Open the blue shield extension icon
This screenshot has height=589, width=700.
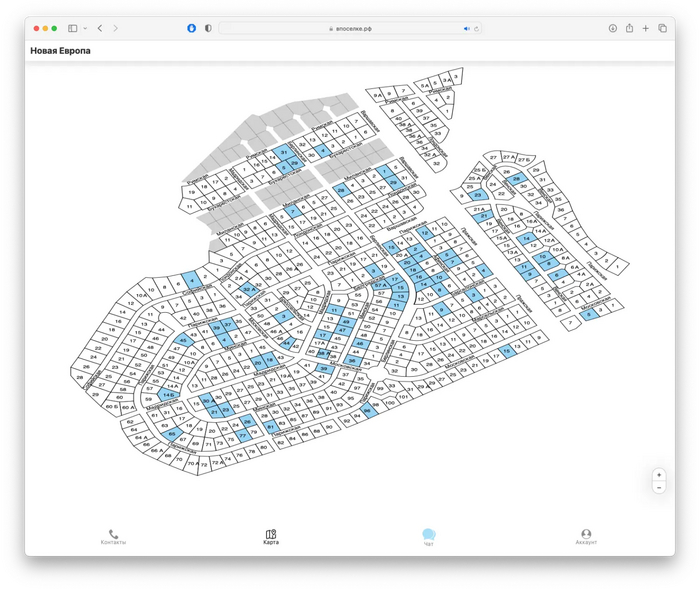click(x=192, y=28)
